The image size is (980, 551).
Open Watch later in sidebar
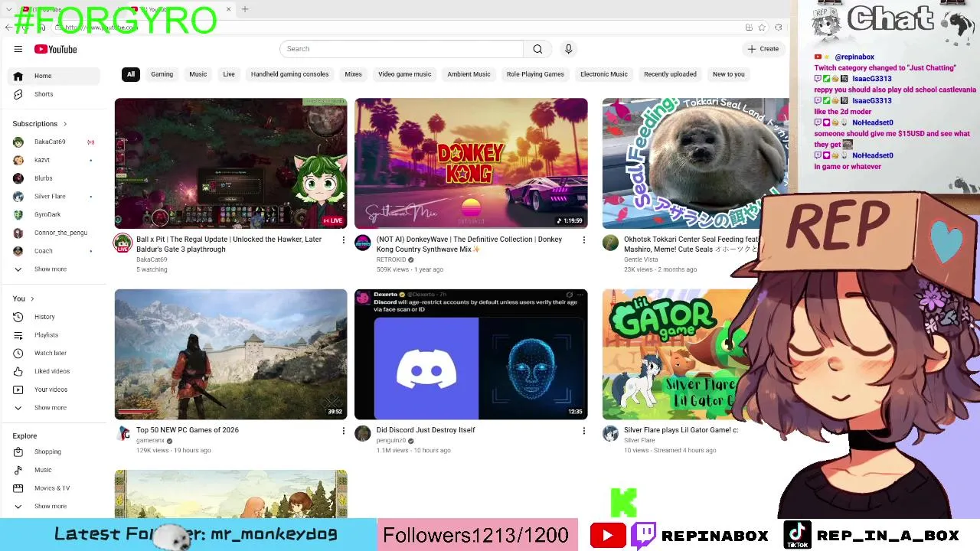[54, 353]
